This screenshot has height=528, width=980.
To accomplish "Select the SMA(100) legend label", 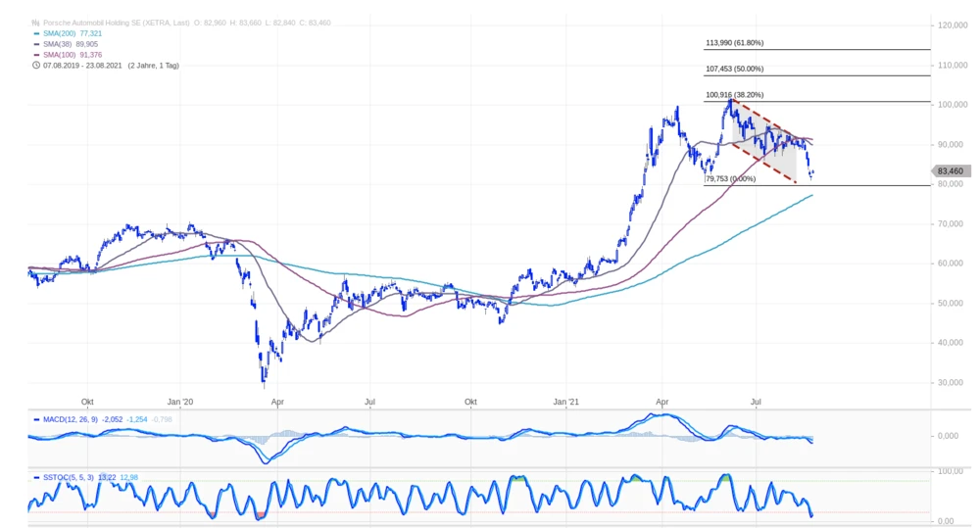I will pyautogui.click(x=61, y=55).
